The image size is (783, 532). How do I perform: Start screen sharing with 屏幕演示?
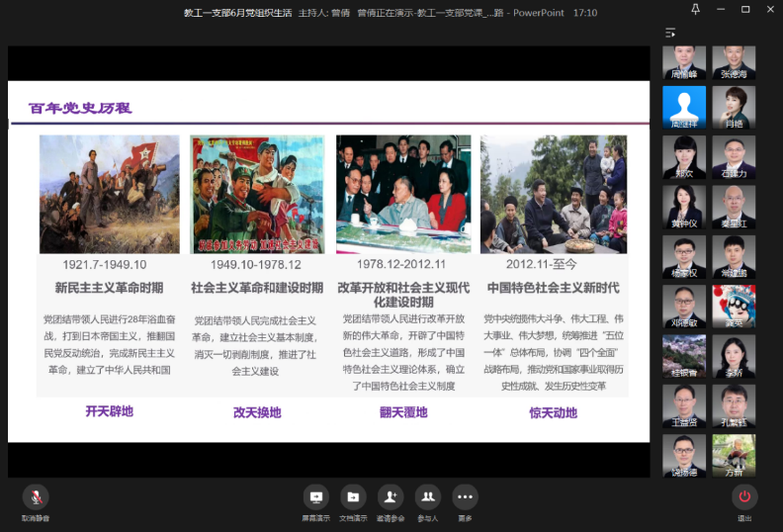point(316,496)
